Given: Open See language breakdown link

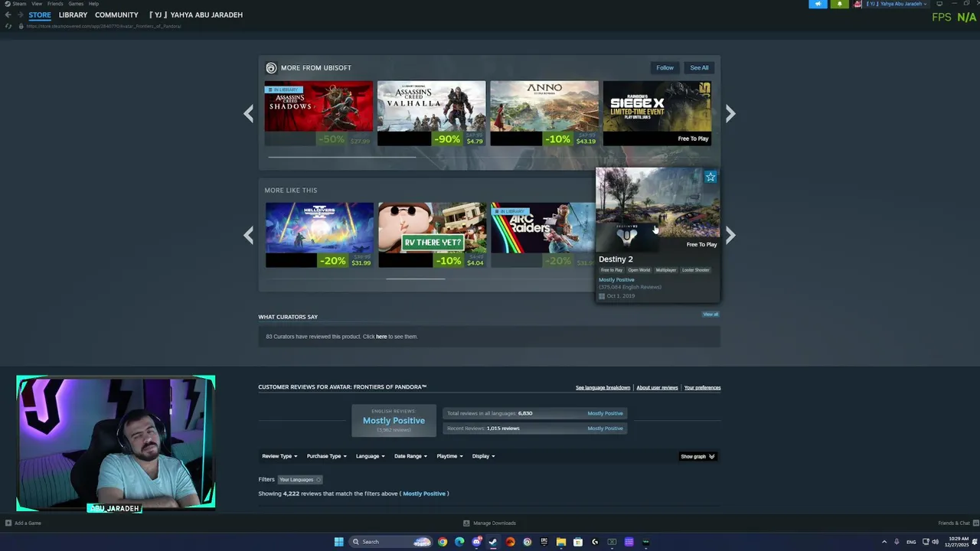Looking at the screenshot, I should (603, 388).
